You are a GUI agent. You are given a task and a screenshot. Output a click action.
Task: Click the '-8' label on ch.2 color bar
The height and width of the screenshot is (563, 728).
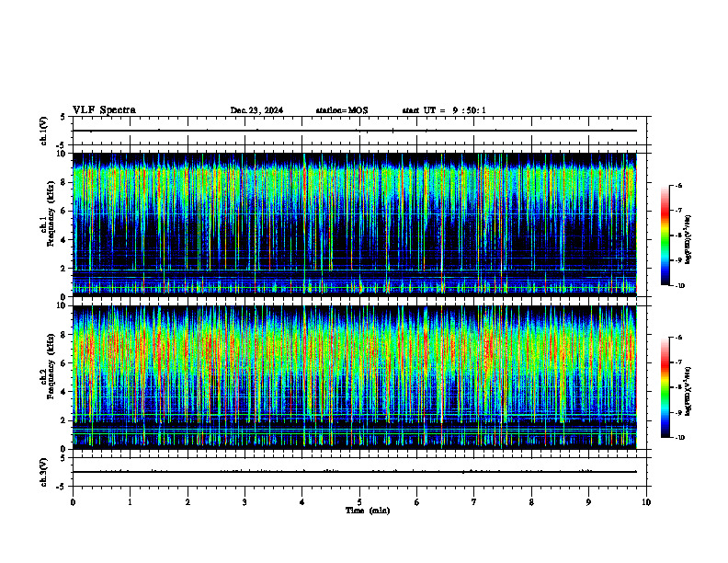(x=678, y=387)
